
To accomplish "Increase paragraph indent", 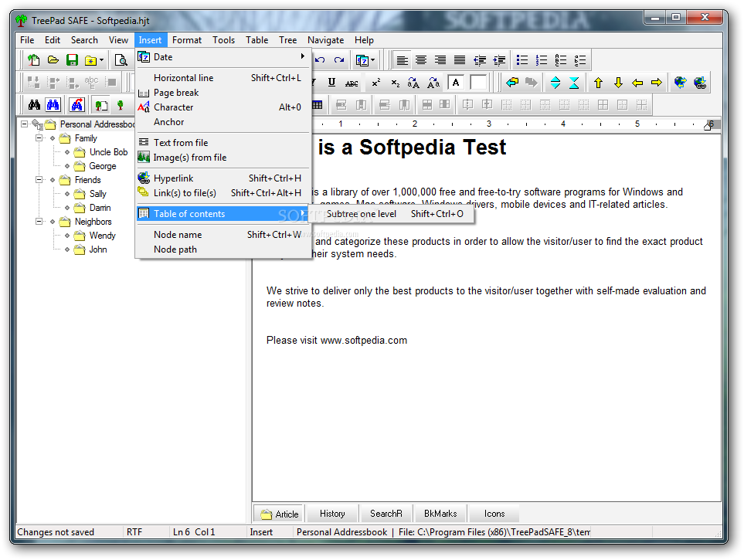I will tap(499, 60).
